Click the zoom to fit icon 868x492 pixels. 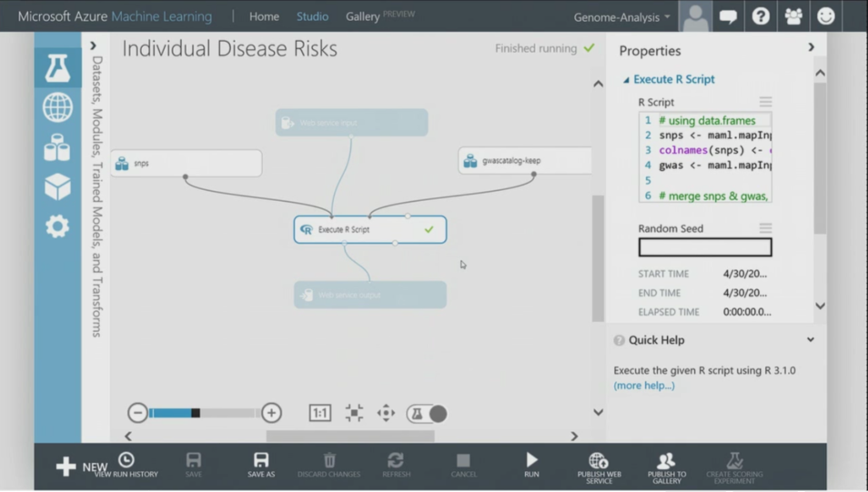pos(354,413)
